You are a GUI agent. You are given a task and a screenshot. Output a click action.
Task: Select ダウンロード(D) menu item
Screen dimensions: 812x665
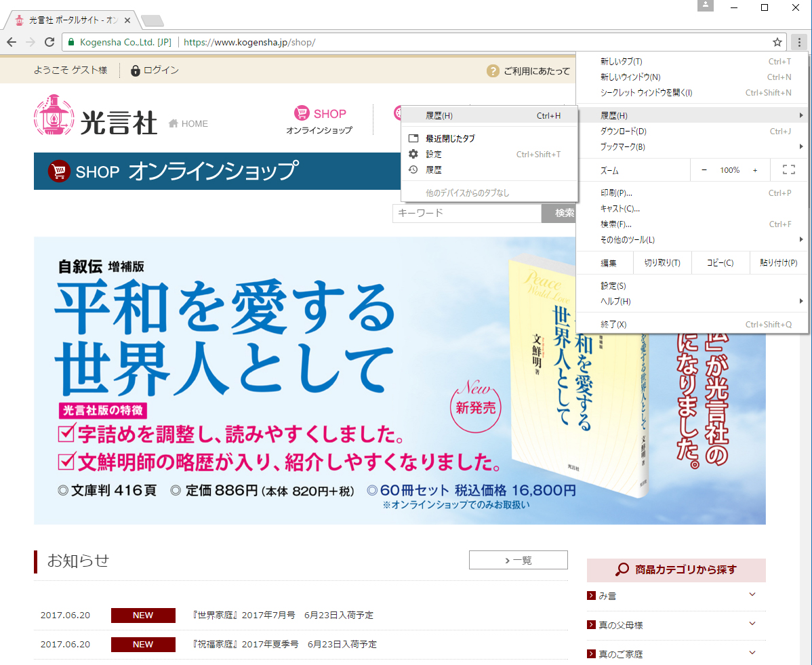pyautogui.click(x=691, y=131)
